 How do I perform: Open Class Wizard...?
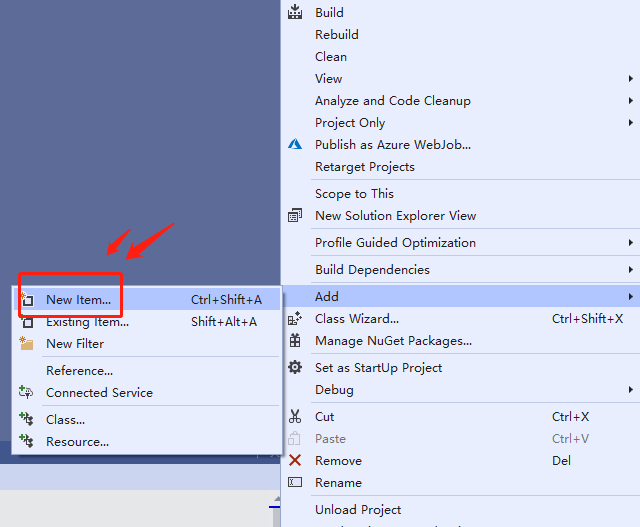click(461, 318)
